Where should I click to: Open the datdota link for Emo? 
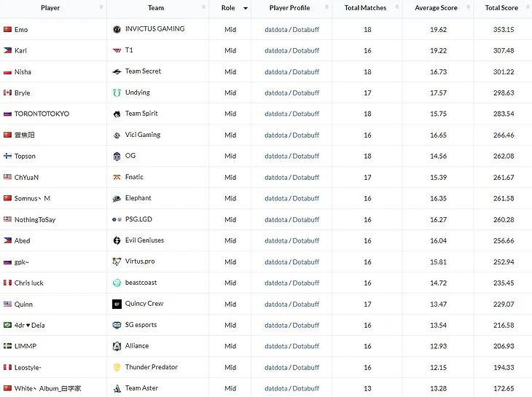tap(275, 29)
